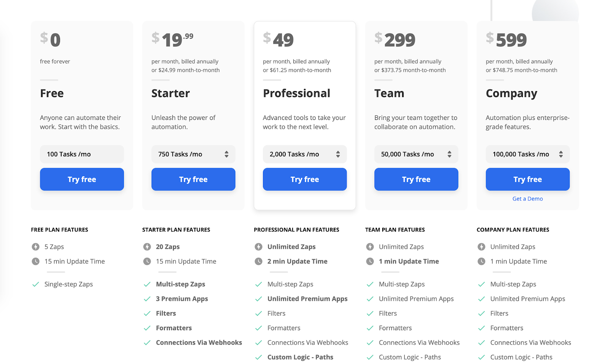Viewport: 608px width, 364px height.
Task: Click the lightning bolt icon beside 5 Zaps
Action: (x=35, y=247)
